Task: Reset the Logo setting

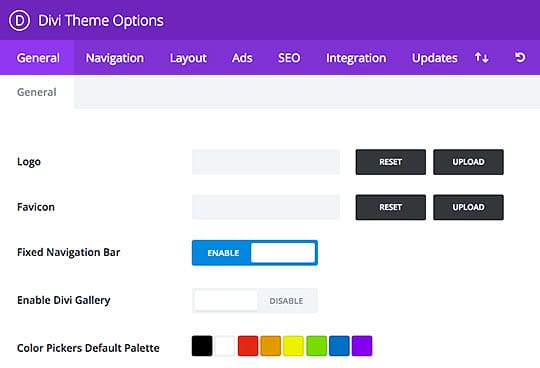Action: point(391,162)
